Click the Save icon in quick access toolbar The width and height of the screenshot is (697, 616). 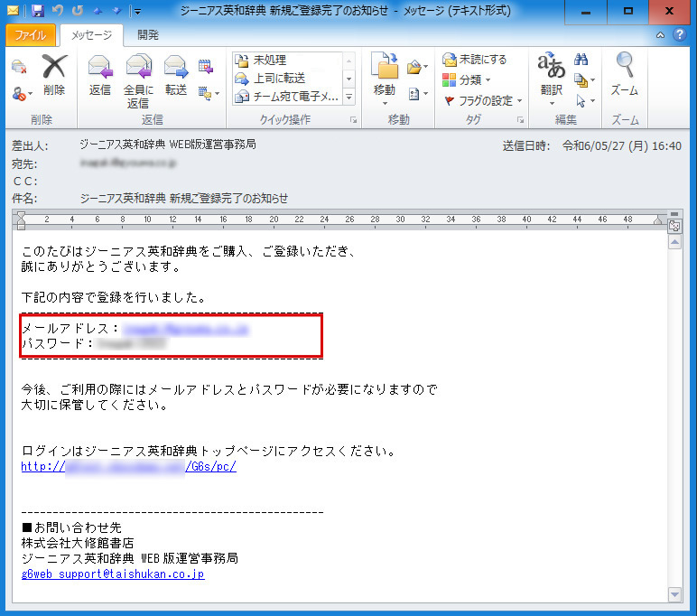click(38, 11)
